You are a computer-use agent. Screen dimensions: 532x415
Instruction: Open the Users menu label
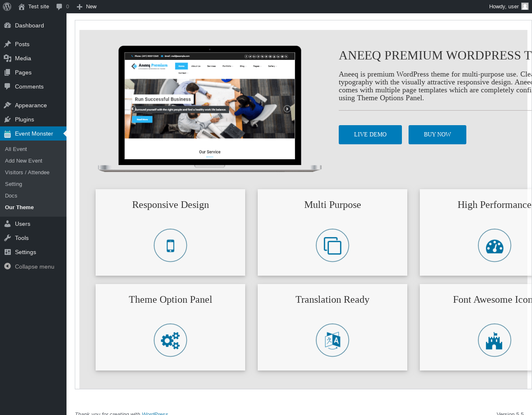22,224
